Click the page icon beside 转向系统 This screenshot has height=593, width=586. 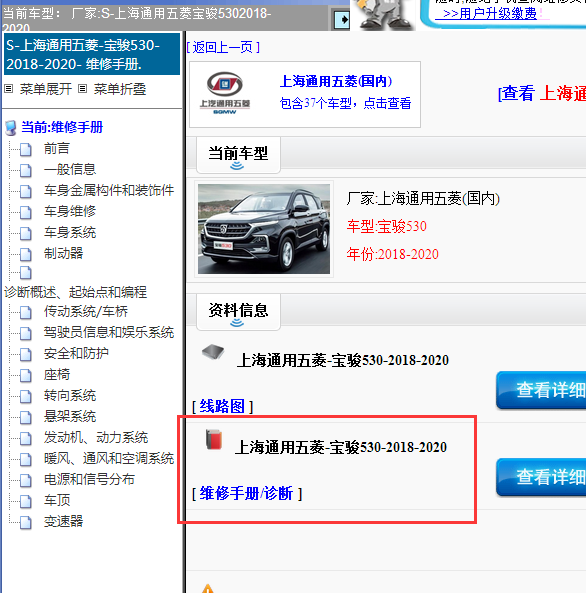click(x=26, y=396)
